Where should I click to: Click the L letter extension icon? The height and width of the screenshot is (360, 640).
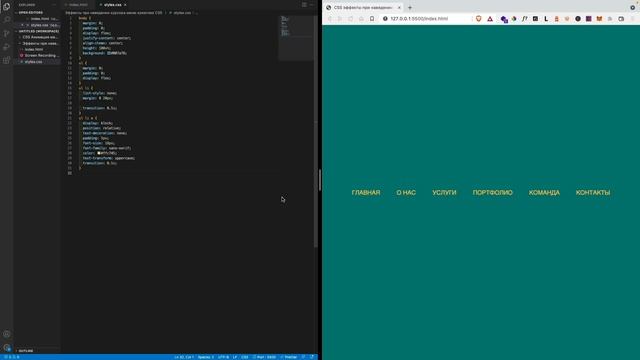pos(546,19)
